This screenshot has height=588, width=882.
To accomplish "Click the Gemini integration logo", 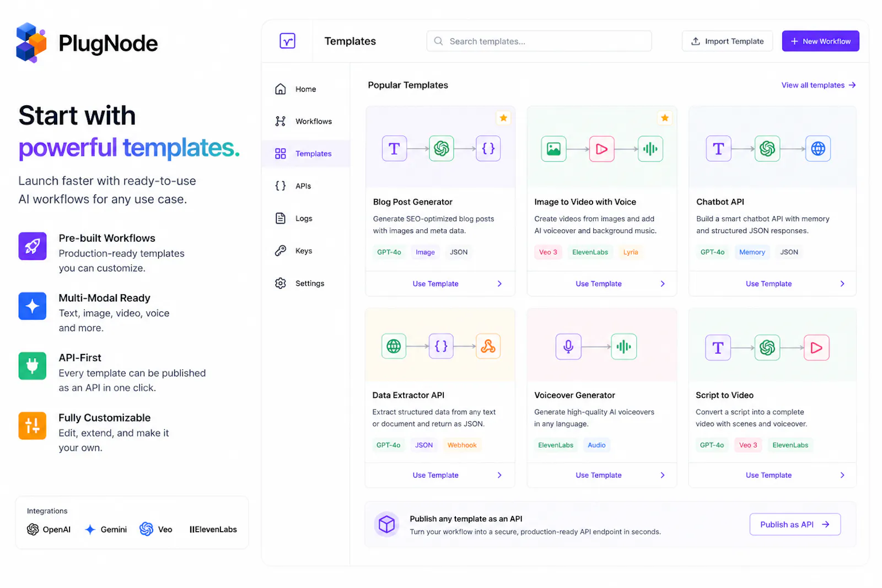I will point(105,529).
